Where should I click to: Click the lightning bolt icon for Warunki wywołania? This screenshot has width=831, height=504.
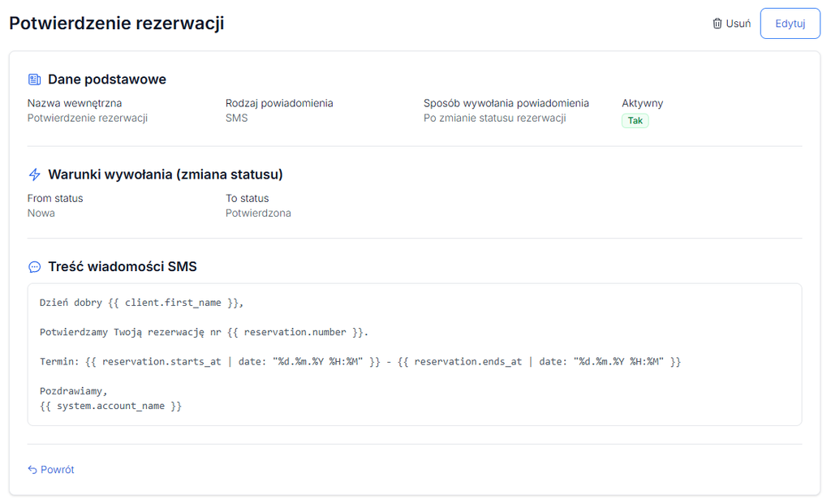coord(34,174)
